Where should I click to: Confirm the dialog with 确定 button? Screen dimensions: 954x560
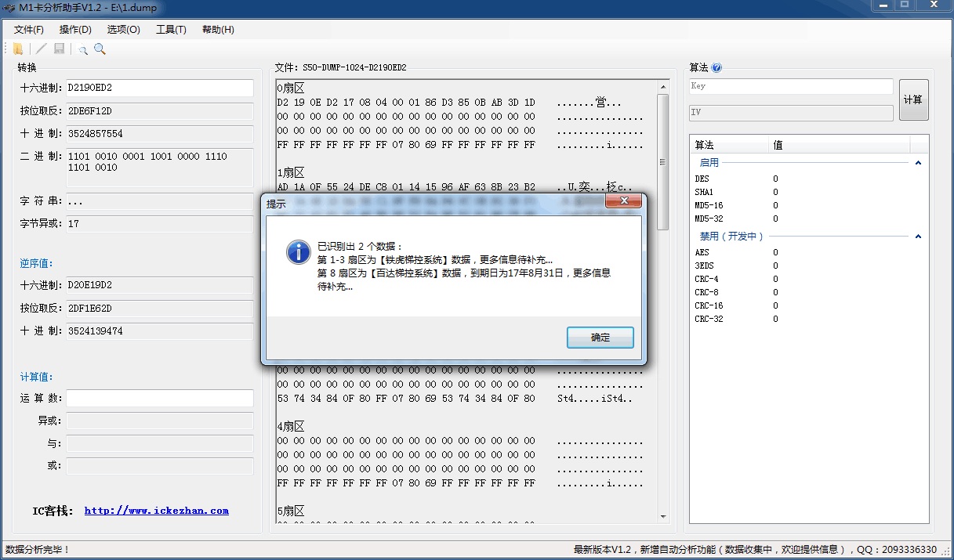tap(600, 338)
